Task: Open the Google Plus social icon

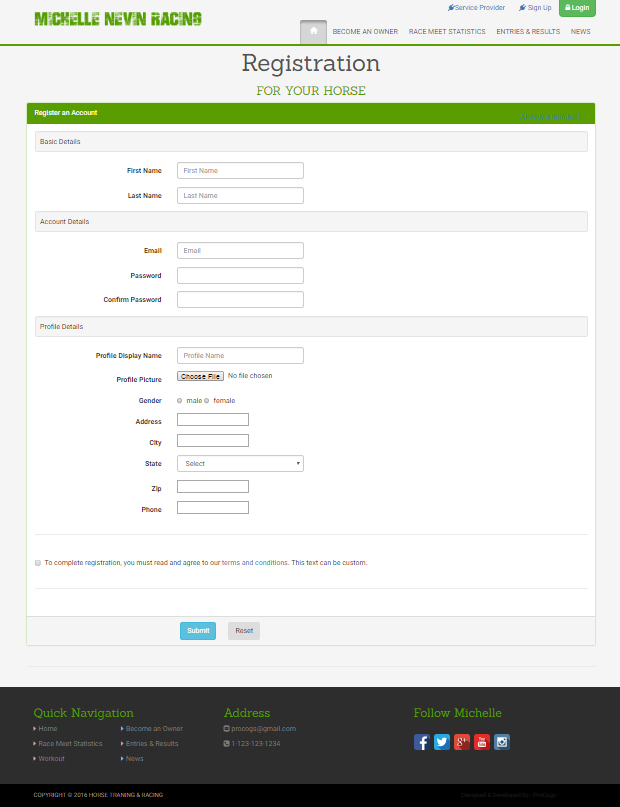Action: 462,742
